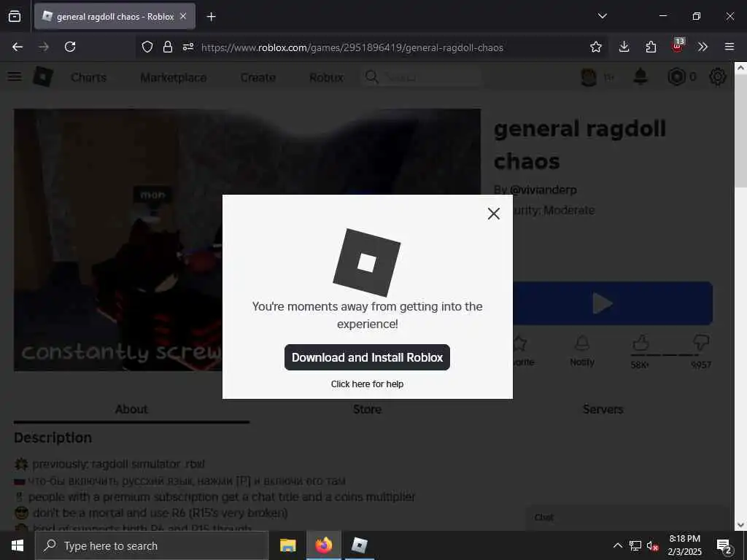This screenshot has height=560, width=747.
Task: Click the address bar URL
Action: click(352, 47)
